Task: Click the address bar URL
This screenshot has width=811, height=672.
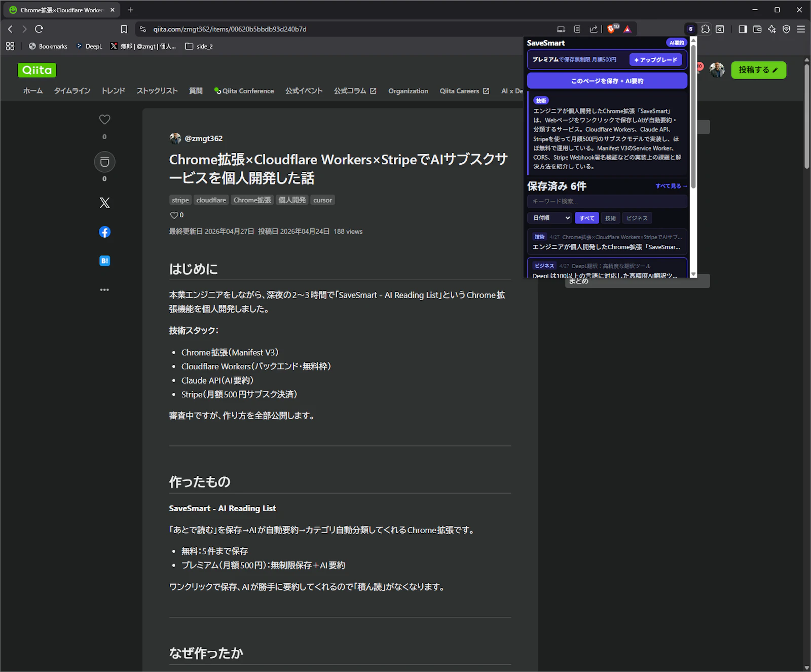Action: [230, 29]
